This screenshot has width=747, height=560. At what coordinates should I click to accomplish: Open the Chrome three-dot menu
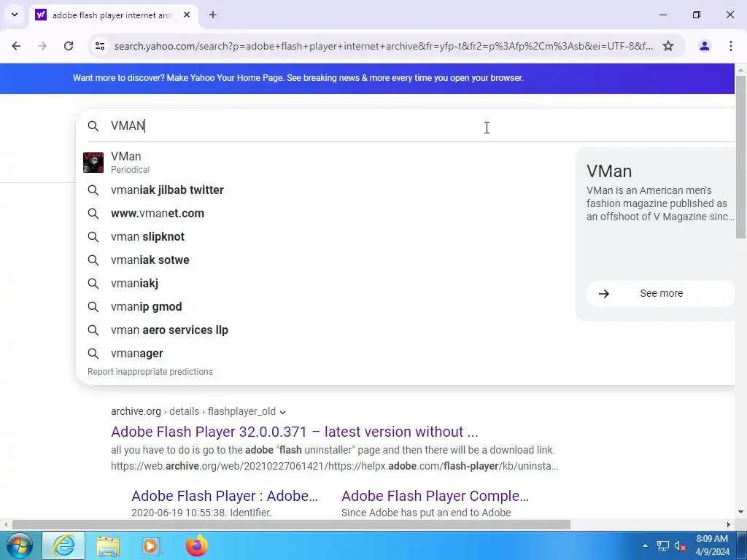731,46
